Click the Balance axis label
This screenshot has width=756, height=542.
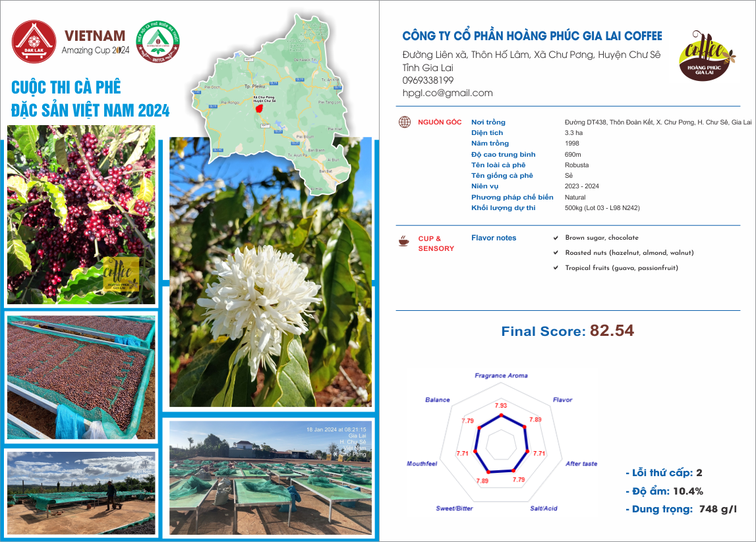point(437,400)
